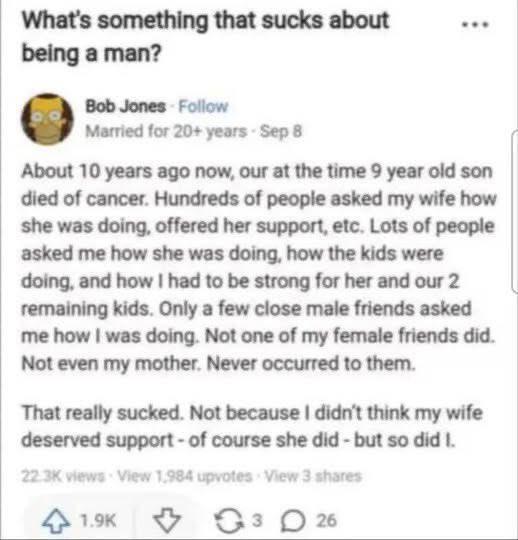Viewport: 518px width, 540px height.
Task: Click the 26 comments count
Action: point(327,520)
